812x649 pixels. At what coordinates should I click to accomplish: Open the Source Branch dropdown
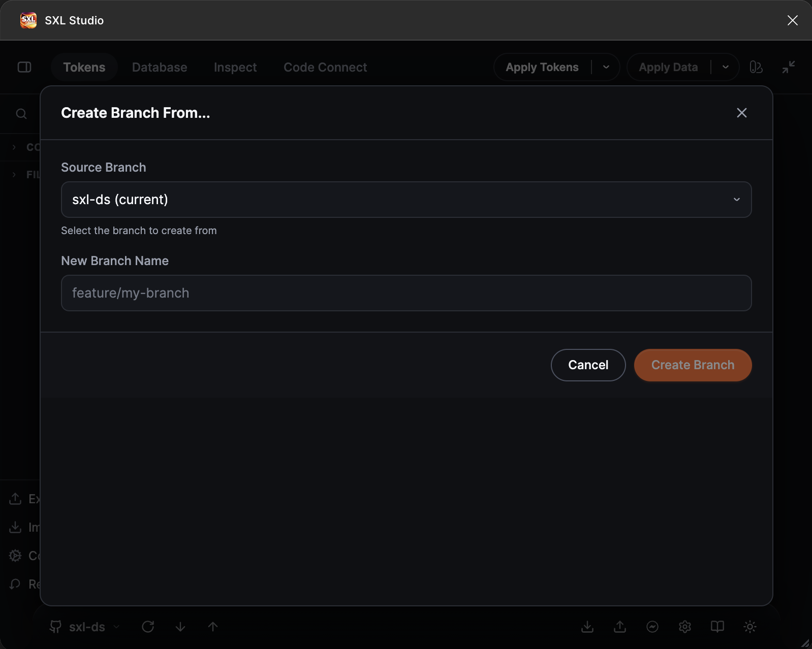point(407,200)
